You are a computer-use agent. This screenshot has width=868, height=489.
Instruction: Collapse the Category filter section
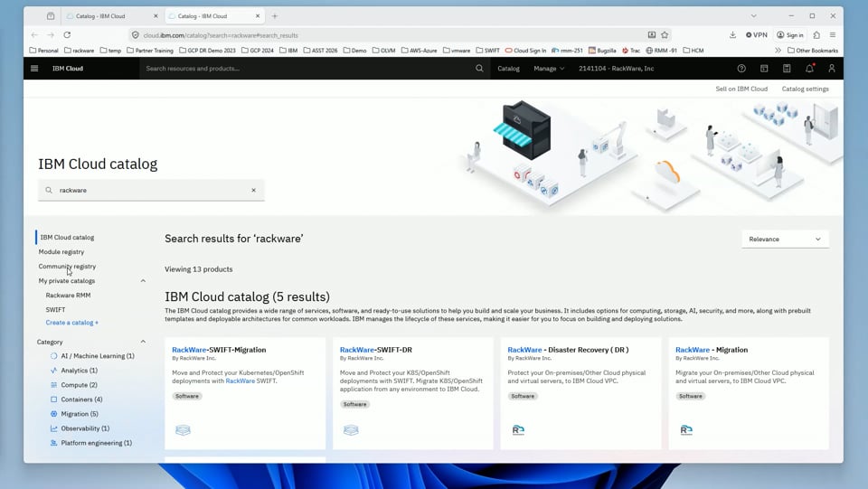(x=143, y=342)
